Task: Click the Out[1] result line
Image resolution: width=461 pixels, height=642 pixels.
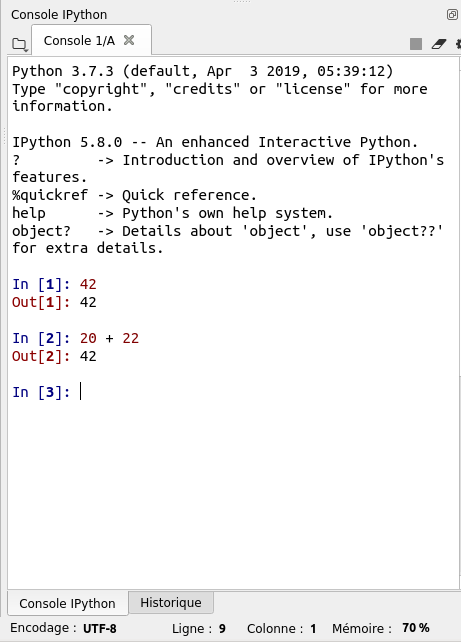Action: click(54, 302)
